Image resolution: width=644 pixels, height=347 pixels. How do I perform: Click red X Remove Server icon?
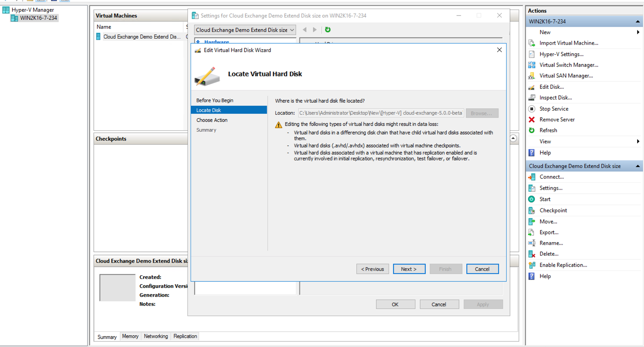tap(532, 120)
